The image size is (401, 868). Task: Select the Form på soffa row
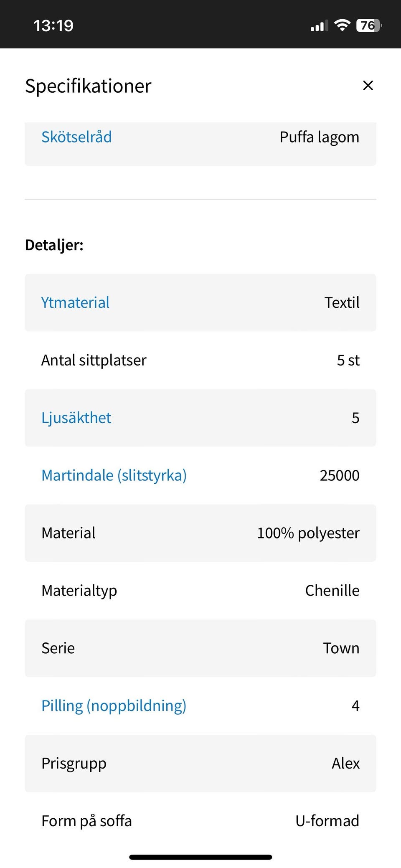pyautogui.click(x=200, y=821)
